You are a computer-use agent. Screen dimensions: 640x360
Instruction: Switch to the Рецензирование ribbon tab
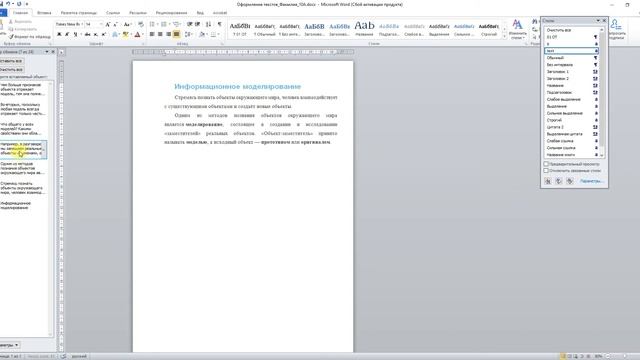pos(171,13)
